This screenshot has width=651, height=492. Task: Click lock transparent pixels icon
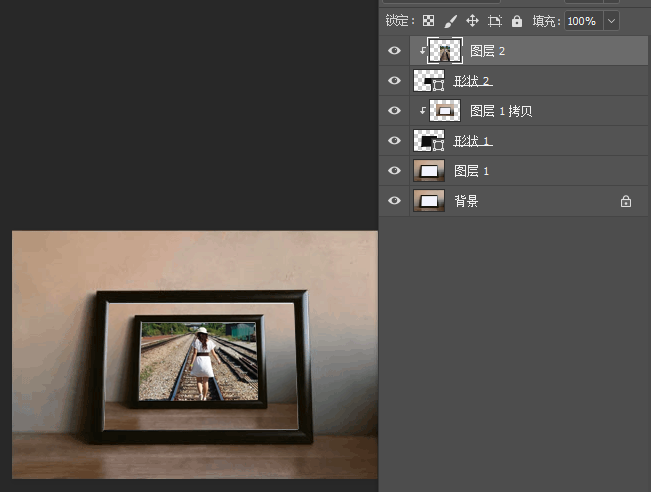coord(428,21)
